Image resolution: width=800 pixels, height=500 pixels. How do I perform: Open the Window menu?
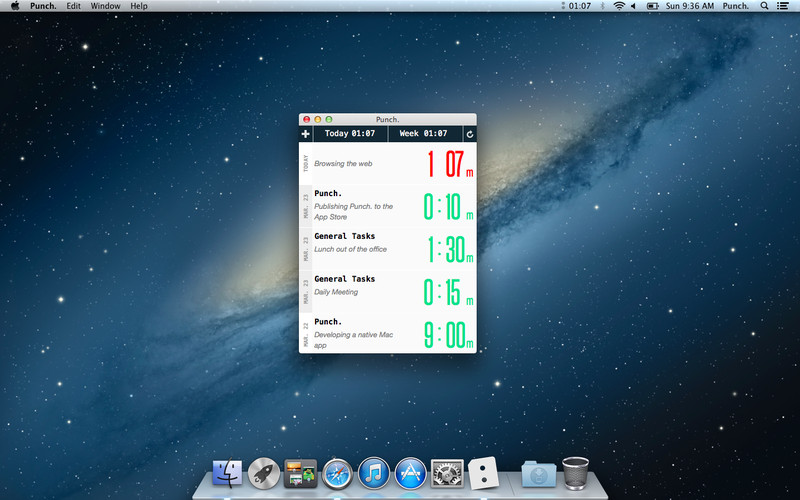coord(105,6)
